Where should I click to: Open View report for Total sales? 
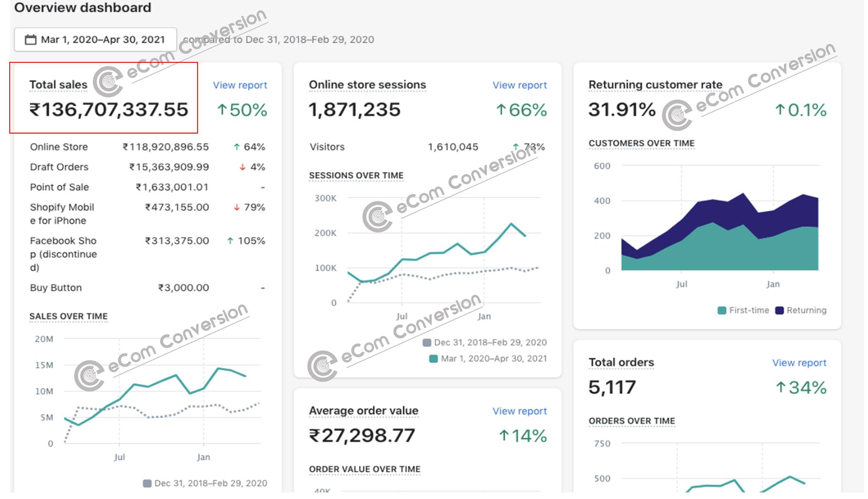[x=240, y=85]
